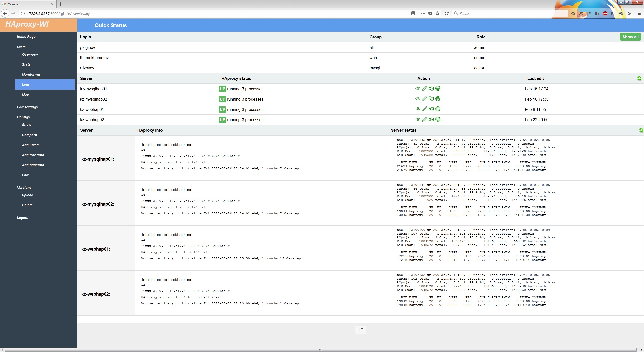Open Overview in sidebar menu
644x352 pixels.
(30, 54)
